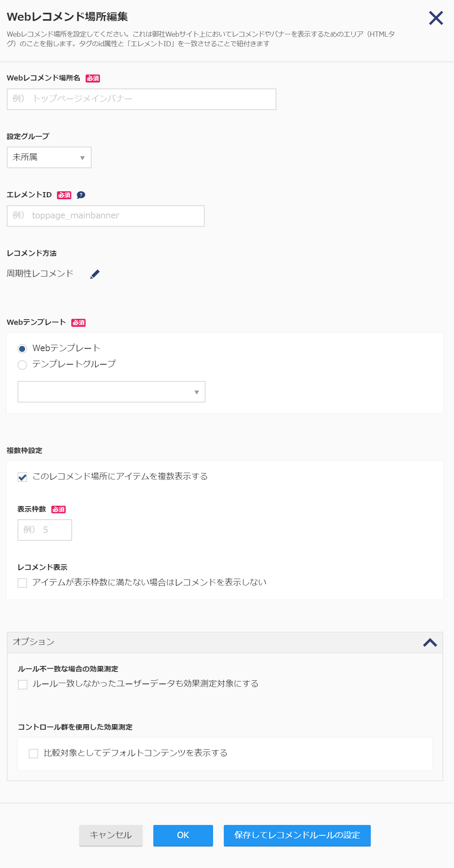454x868 pixels.
Task: Click the 複数枠設定 section label
Action: (24, 450)
